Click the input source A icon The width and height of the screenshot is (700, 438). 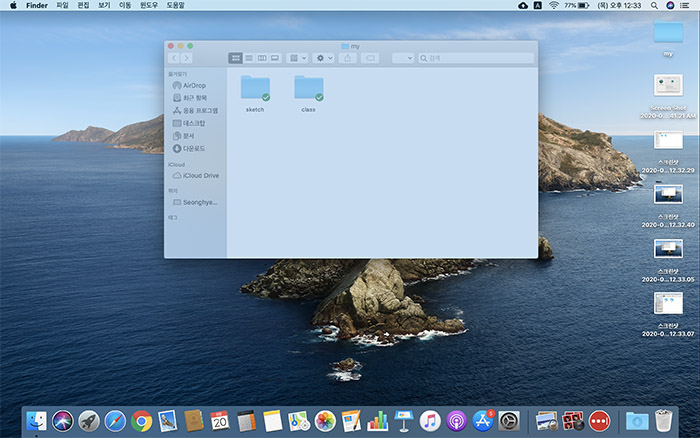click(538, 5)
